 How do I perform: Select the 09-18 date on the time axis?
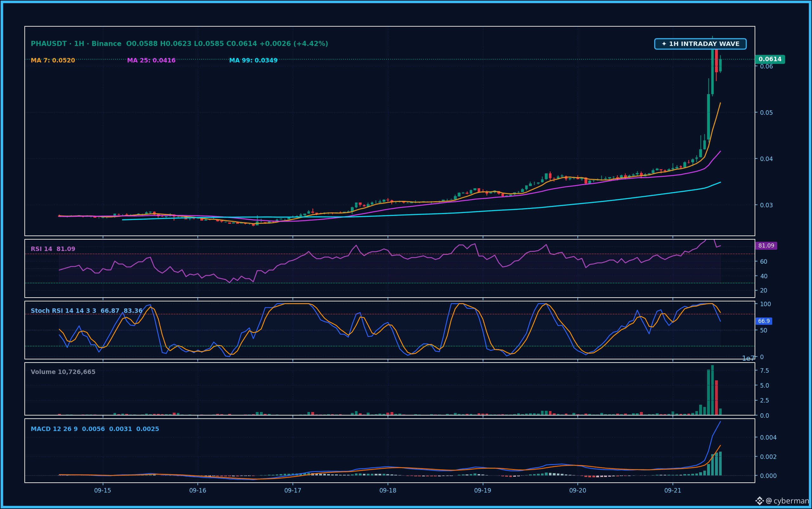(x=388, y=491)
